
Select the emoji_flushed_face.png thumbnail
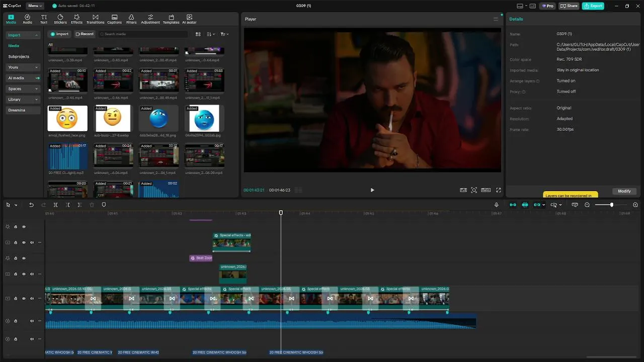coord(67,118)
